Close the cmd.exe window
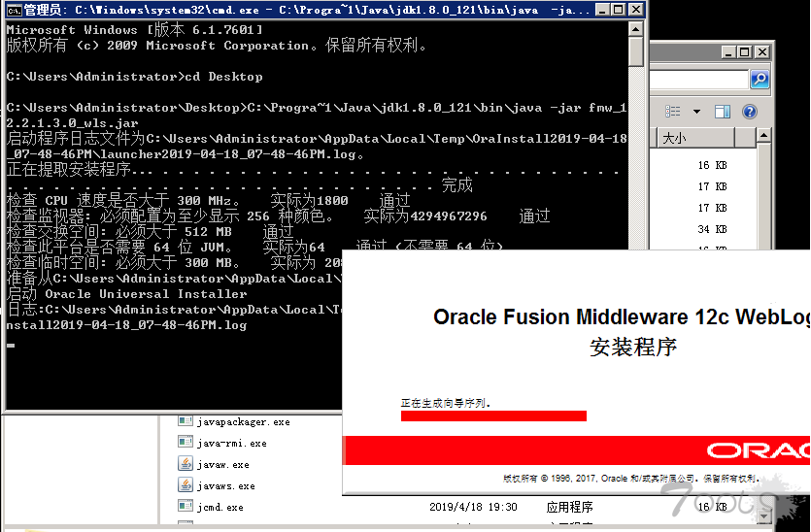Image resolution: width=811 pixels, height=532 pixels. 635,10
